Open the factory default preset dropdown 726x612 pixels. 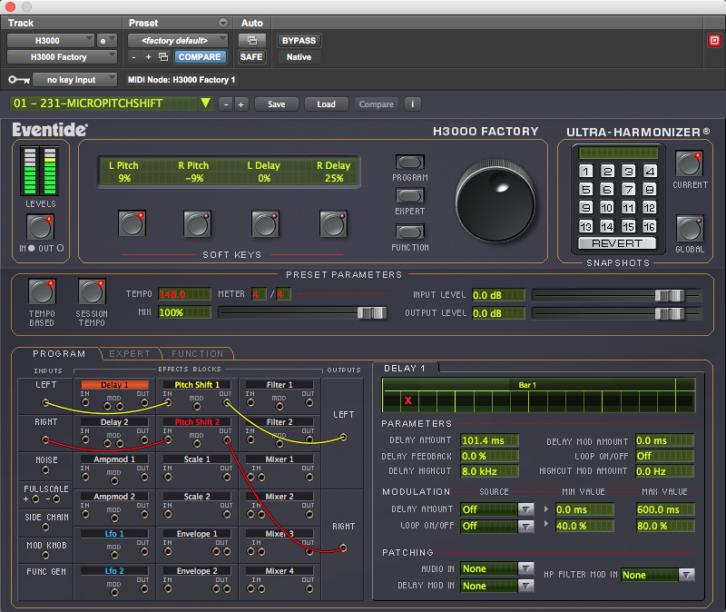click(x=178, y=41)
